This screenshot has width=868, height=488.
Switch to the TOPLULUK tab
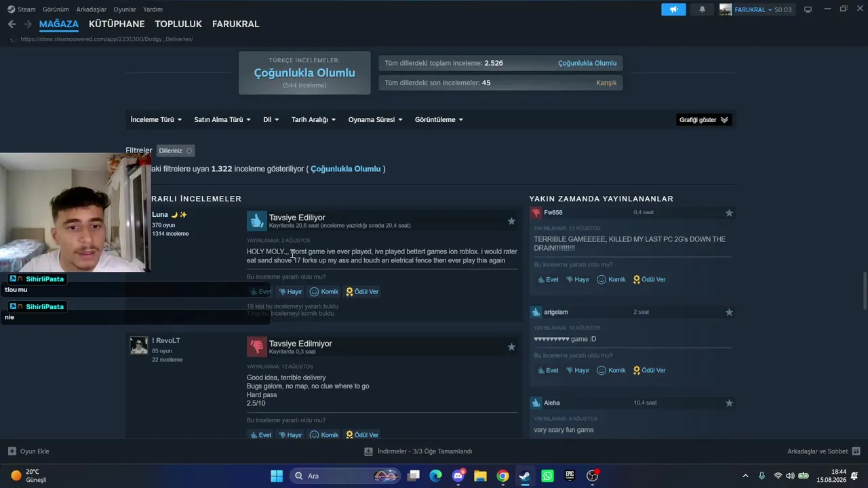click(x=178, y=24)
